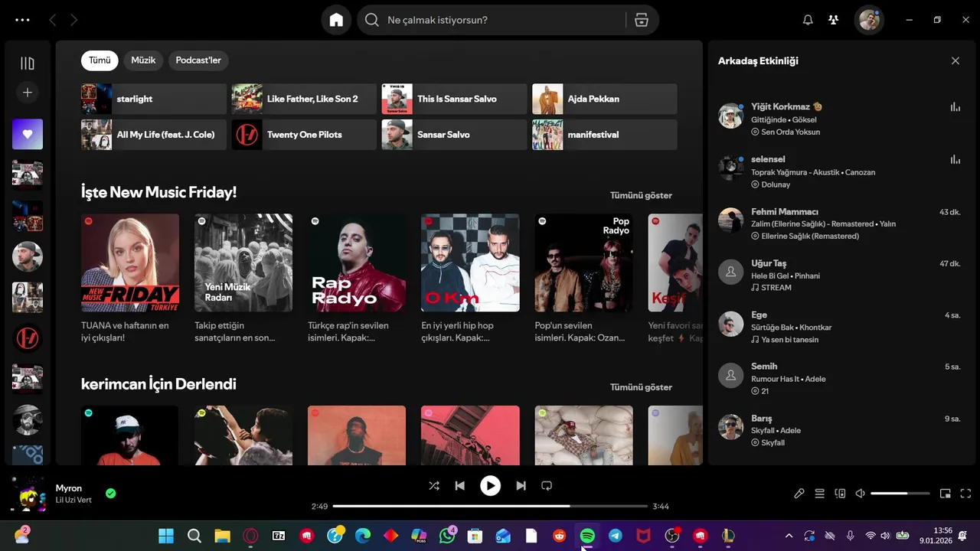Open the mini player icon
The width and height of the screenshot is (980, 551).
[x=946, y=494]
